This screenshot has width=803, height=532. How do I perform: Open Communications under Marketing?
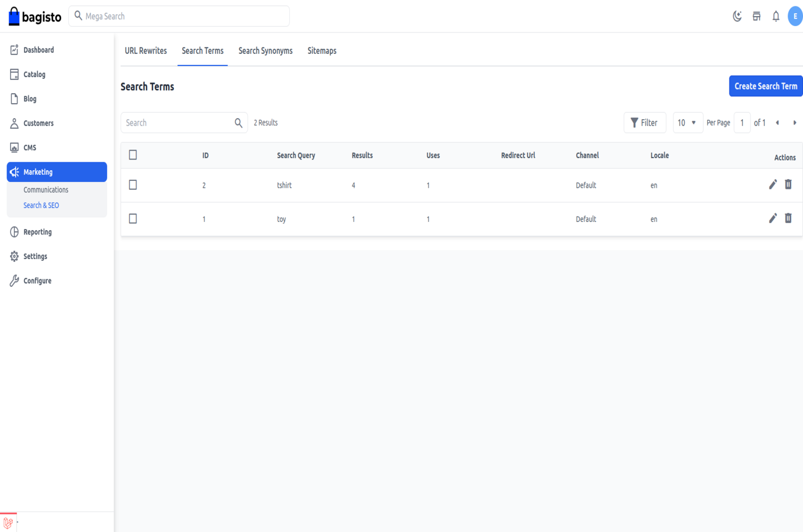coord(46,190)
